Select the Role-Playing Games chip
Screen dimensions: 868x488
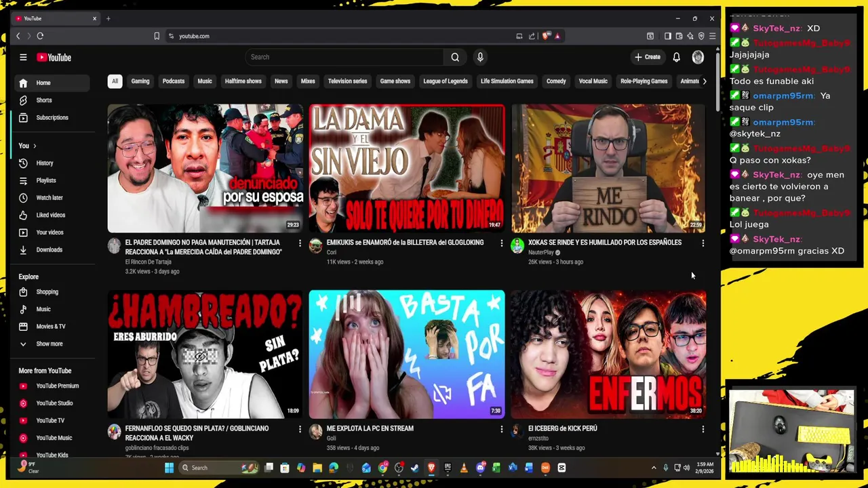tap(644, 81)
